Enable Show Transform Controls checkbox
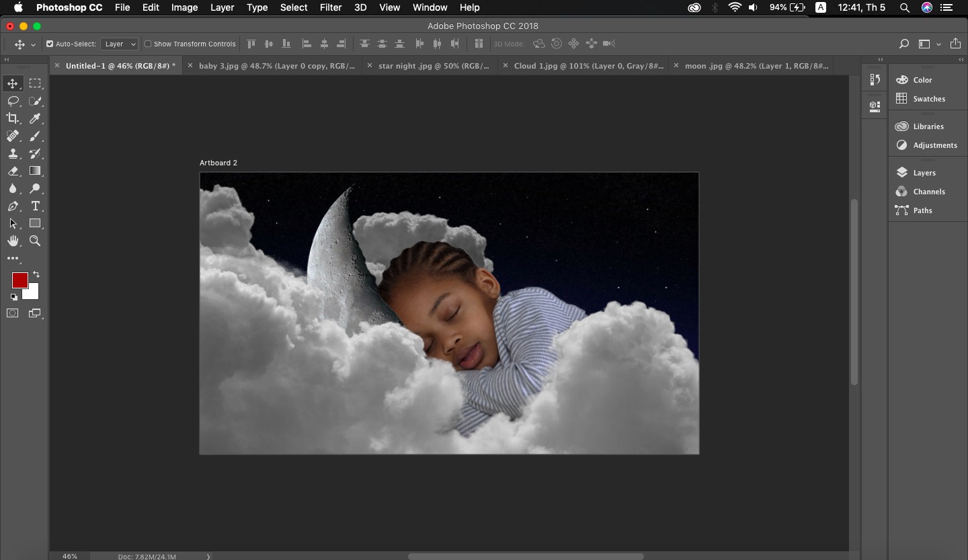The height and width of the screenshot is (560, 968). [x=148, y=44]
